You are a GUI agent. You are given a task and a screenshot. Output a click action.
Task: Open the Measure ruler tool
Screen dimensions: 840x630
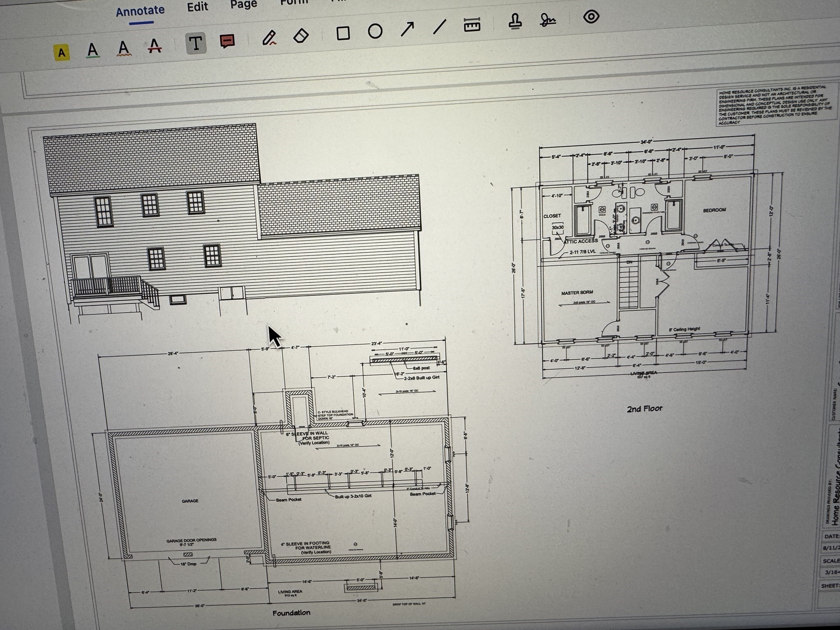(x=472, y=25)
